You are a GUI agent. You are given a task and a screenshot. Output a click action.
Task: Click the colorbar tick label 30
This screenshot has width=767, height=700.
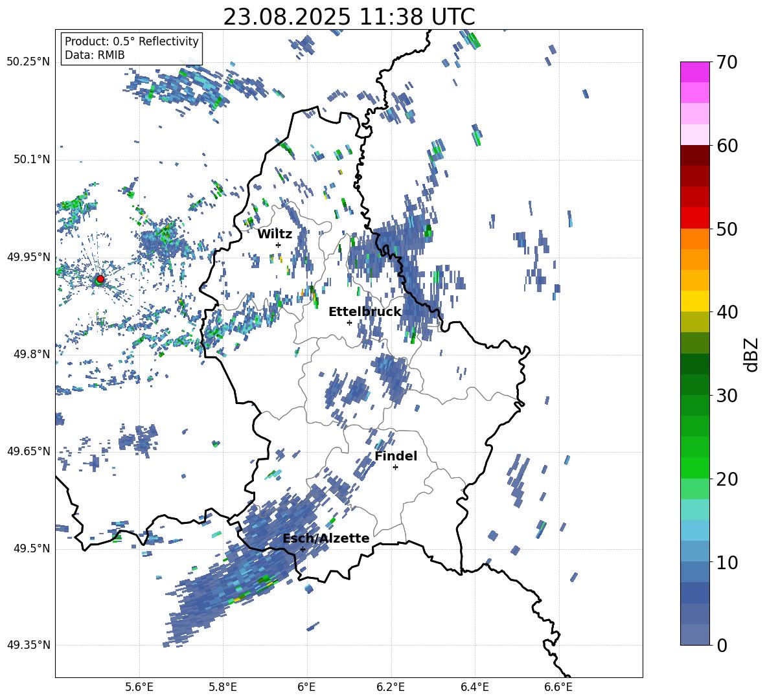click(727, 396)
